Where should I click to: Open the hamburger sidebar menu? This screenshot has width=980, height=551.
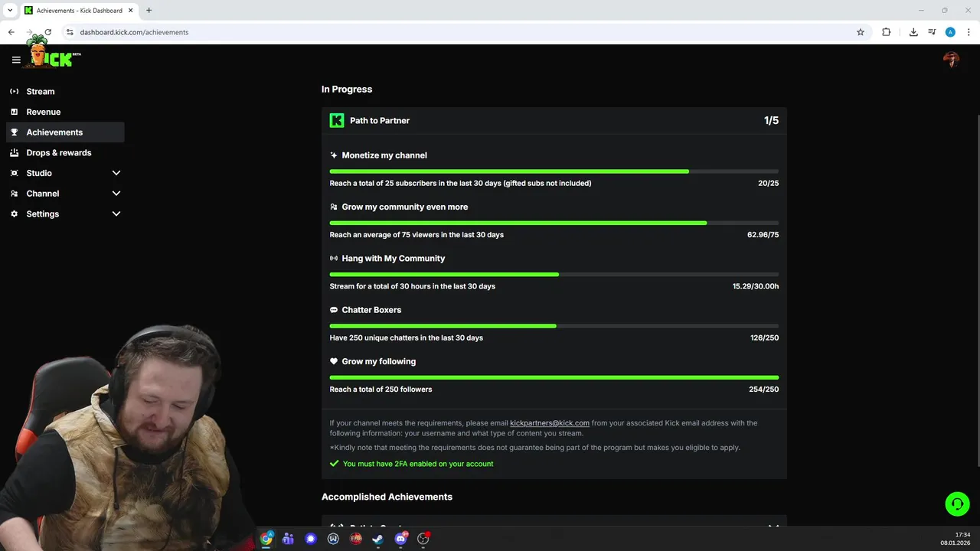pyautogui.click(x=16, y=60)
